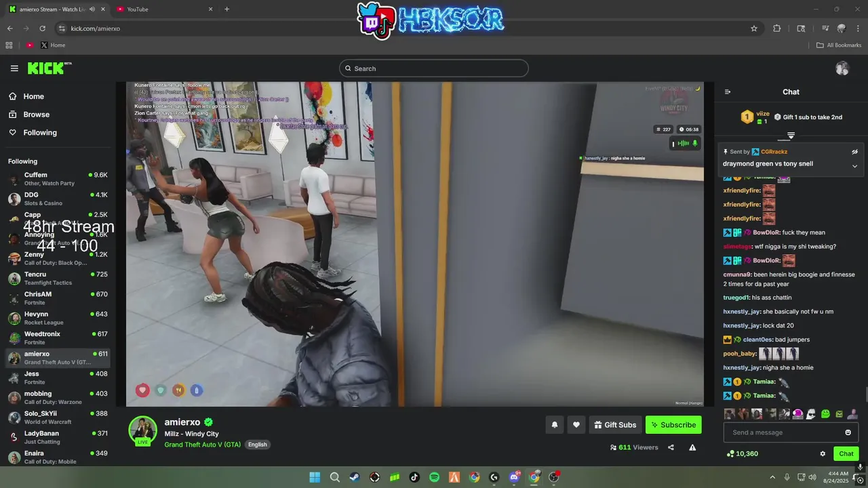The width and height of the screenshot is (868, 488).
Task: Click the food icon on stream overlay
Action: coord(178,390)
